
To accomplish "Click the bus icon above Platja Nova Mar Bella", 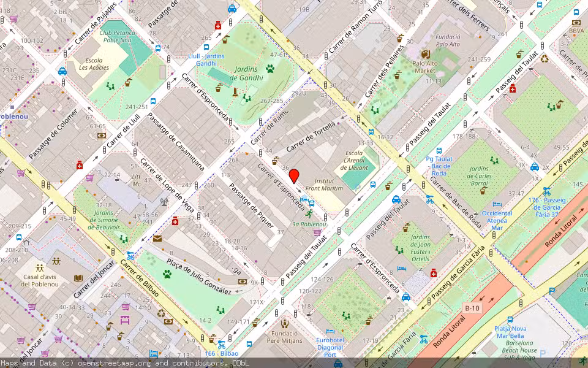I will coord(510,320).
